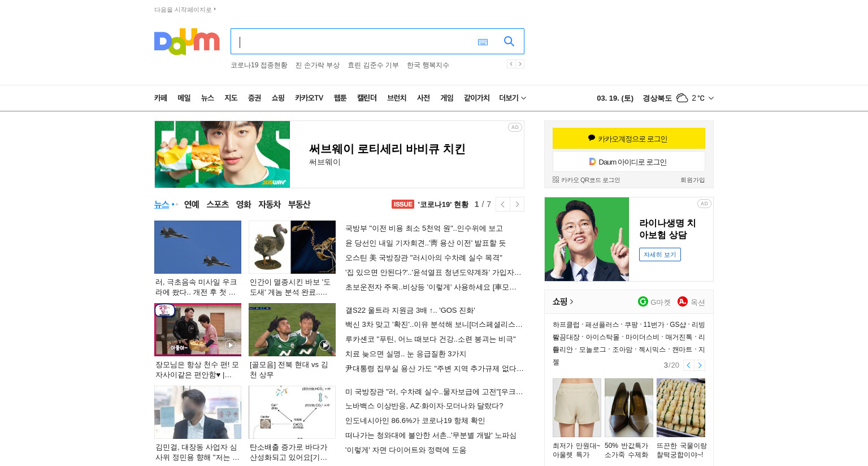Open weather region dropdown arrow

(711, 98)
